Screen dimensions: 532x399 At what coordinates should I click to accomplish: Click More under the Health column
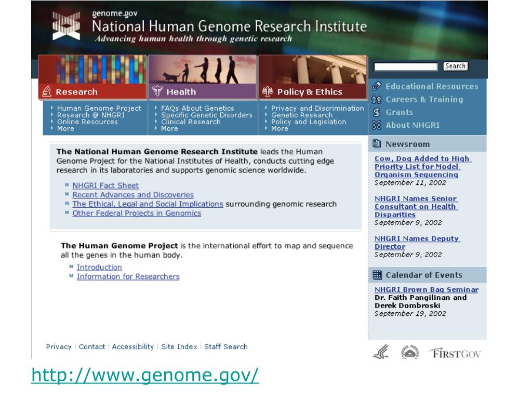tap(169, 129)
